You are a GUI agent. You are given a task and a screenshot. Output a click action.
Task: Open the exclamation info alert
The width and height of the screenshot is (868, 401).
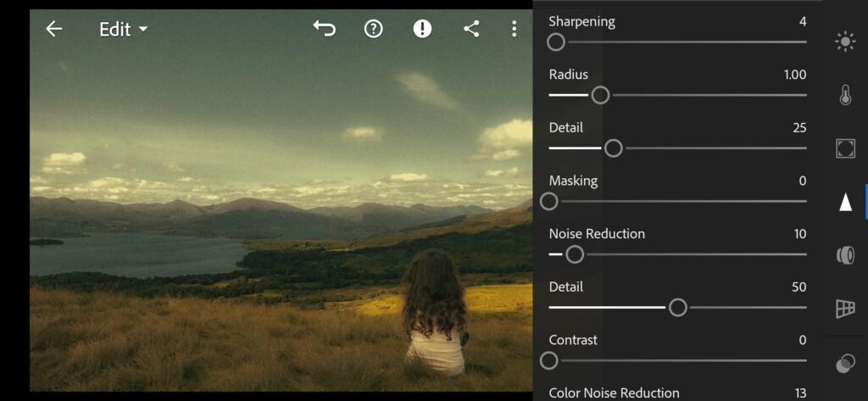click(x=422, y=29)
